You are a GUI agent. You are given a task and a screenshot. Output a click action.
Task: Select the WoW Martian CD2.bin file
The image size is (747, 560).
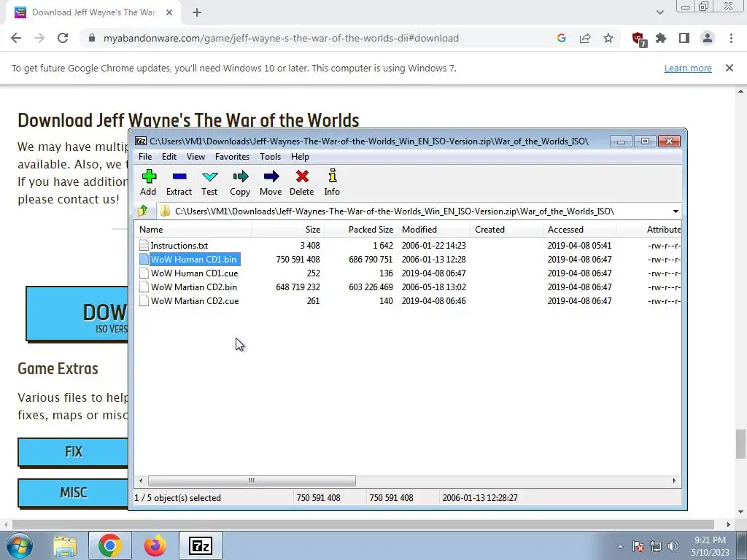coord(194,287)
